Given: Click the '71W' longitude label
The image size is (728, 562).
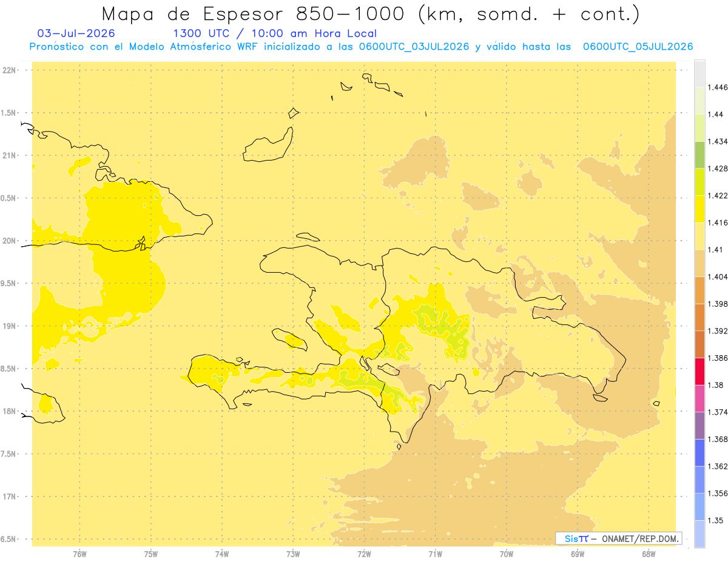Looking at the screenshot, I should tap(435, 554).
